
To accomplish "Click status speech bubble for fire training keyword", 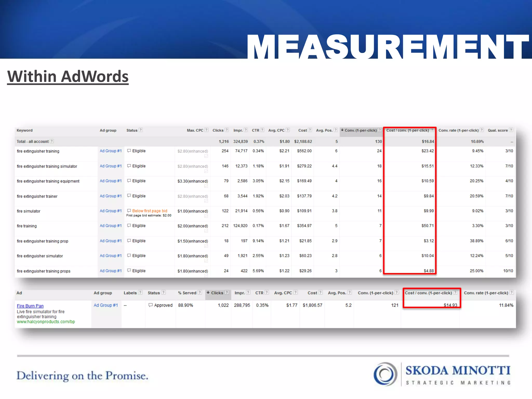I will 129,225.
